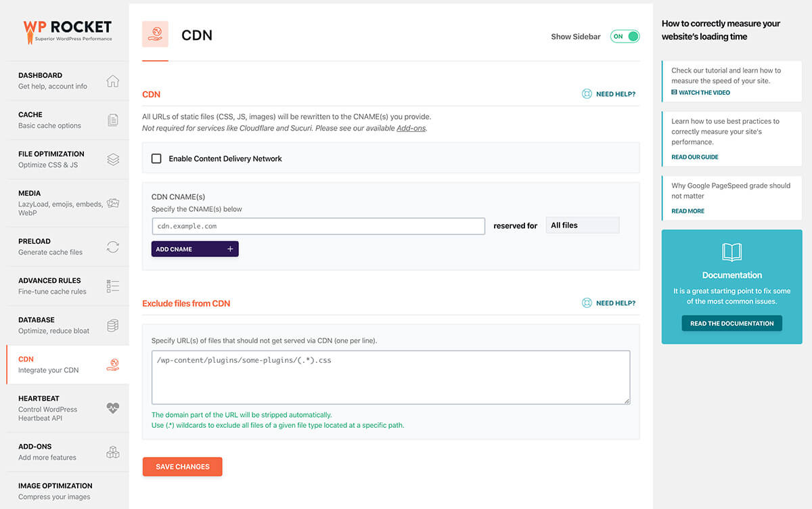Open the Add-ons link in CDN description
This screenshot has width=812, height=509.
click(x=411, y=128)
